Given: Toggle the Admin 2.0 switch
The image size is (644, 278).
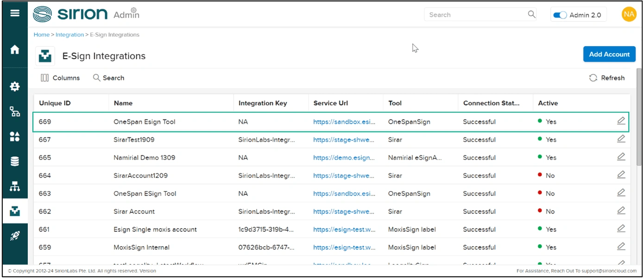Looking at the screenshot, I should coord(560,14).
